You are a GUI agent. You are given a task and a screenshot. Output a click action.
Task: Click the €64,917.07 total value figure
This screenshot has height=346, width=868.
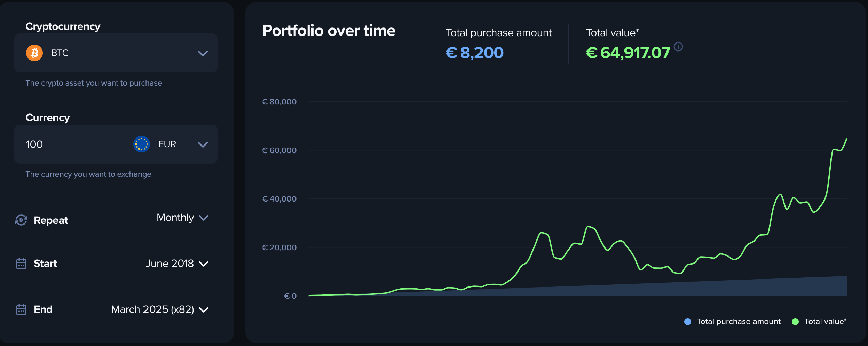pos(628,53)
